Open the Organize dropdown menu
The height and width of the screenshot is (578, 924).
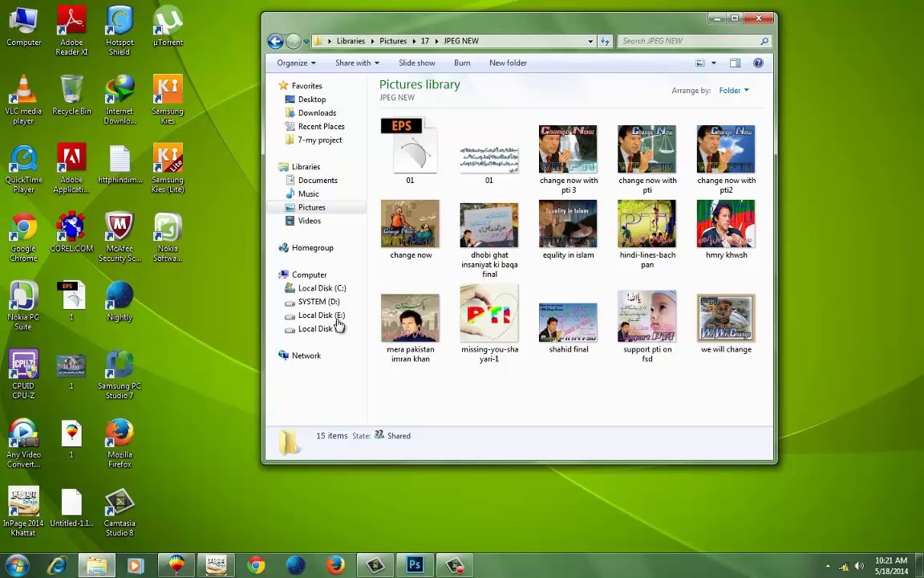click(296, 63)
